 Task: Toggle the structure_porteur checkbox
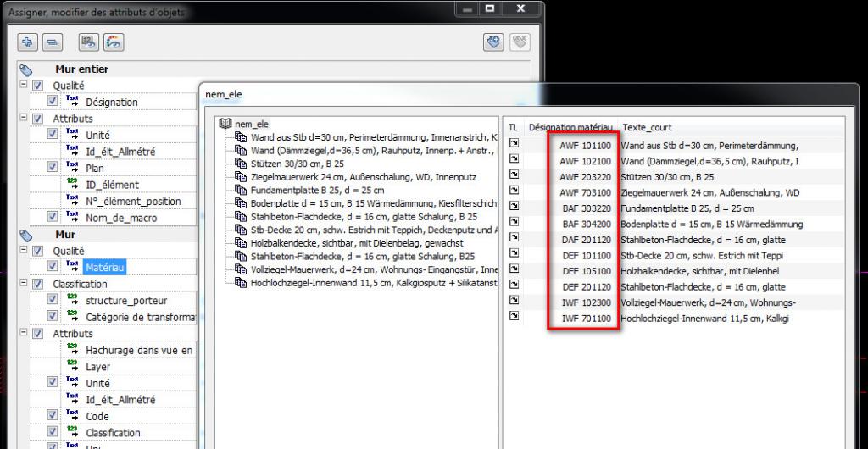pos(52,300)
